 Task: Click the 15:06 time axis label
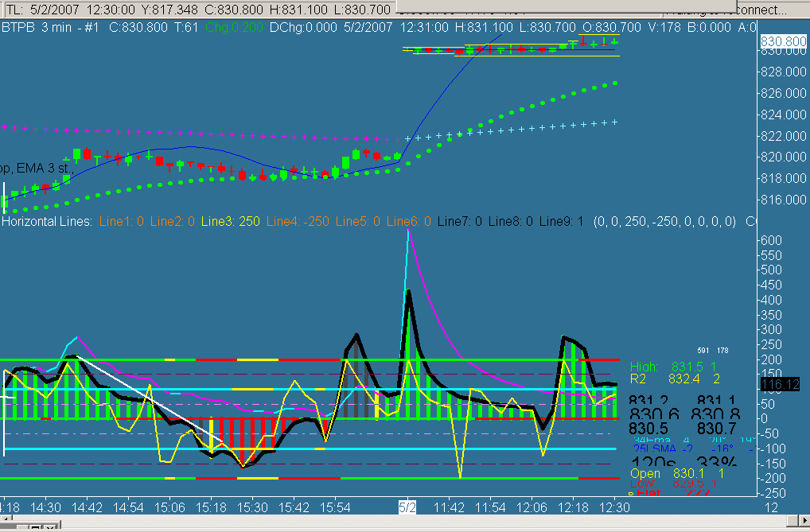pos(169,507)
